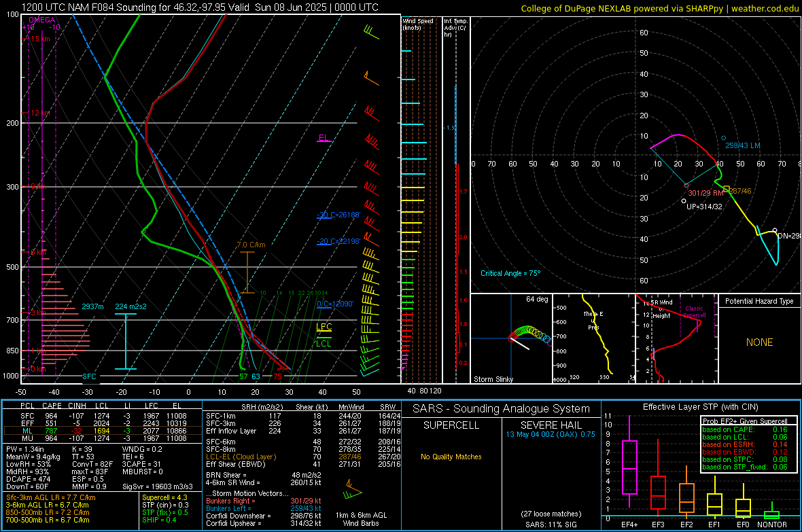This screenshot has height=532, width=802.
Task: Click the 'Storm Slinky' label
Action: coord(493,379)
